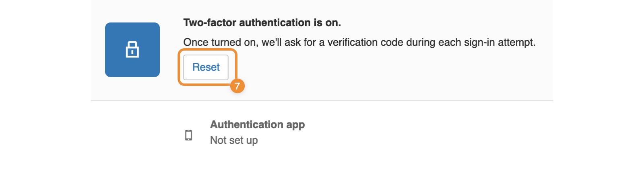Click the 'Not set up' status text

click(x=234, y=140)
